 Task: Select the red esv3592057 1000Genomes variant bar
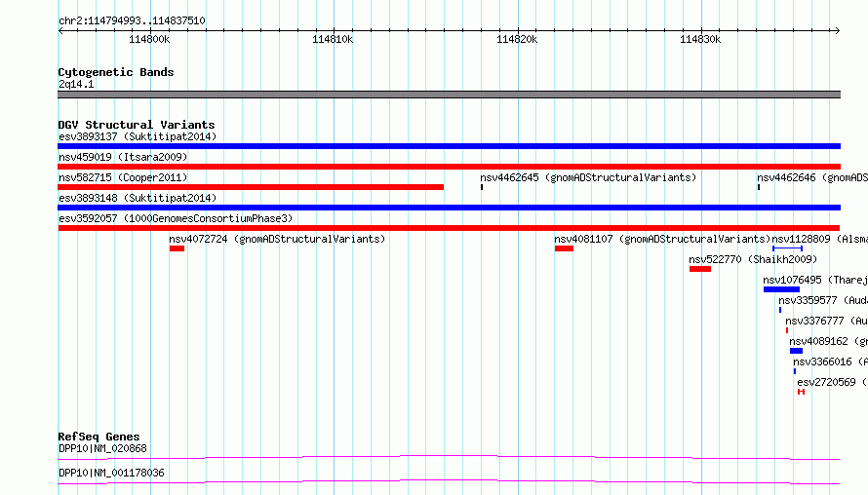coord(449,228)
